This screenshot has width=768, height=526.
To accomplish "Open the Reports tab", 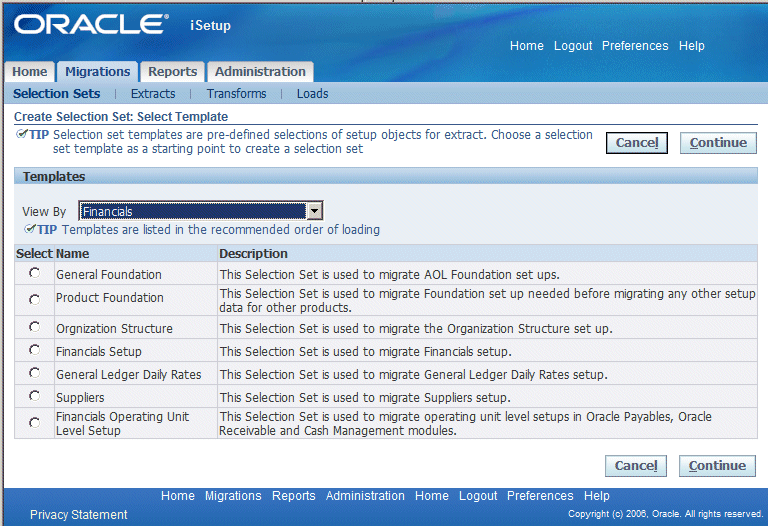I will pyautogui.click(x=172, y=72).
